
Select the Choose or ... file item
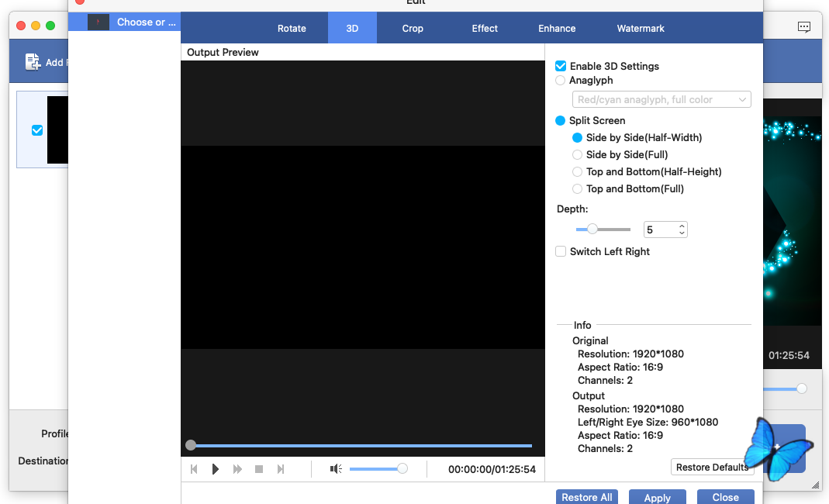[125, 22]
